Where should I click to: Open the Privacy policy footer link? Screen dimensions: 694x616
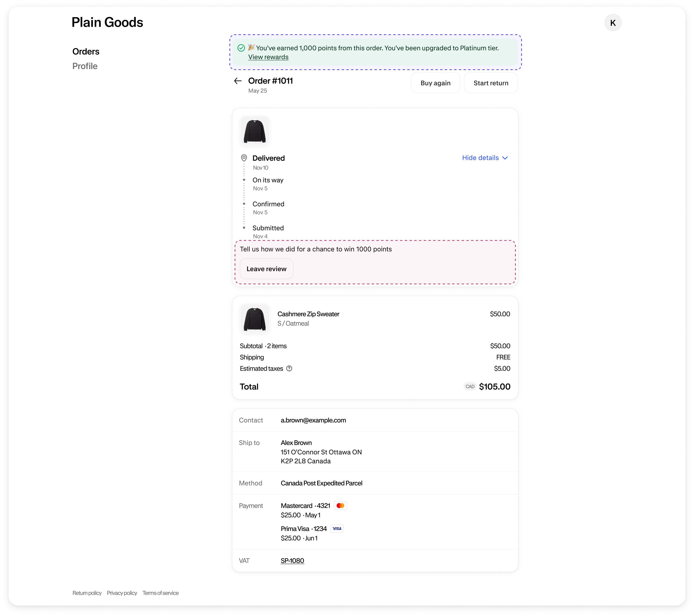click(122, 593)
